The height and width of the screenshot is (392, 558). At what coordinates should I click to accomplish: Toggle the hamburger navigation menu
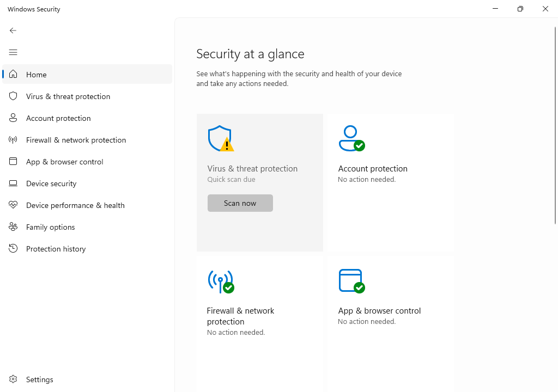coord(13,52)
